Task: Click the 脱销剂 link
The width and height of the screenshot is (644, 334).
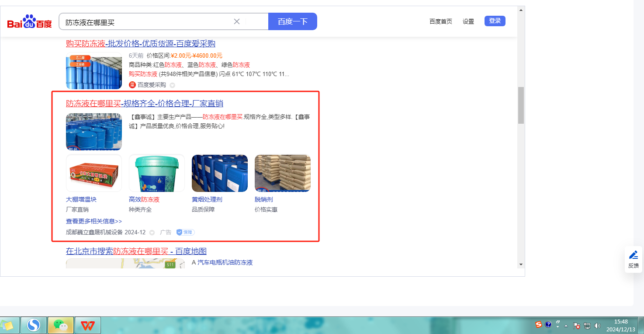Action: 264,199
